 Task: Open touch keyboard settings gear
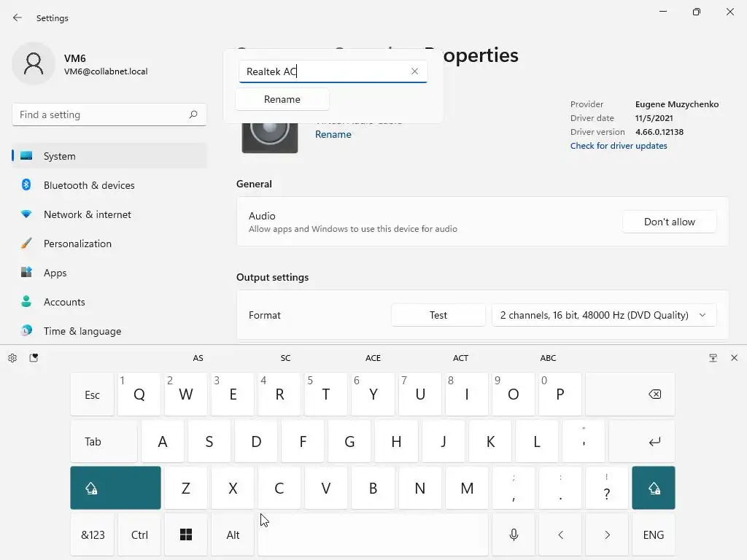pyautogui.click(x=12, y=357)
